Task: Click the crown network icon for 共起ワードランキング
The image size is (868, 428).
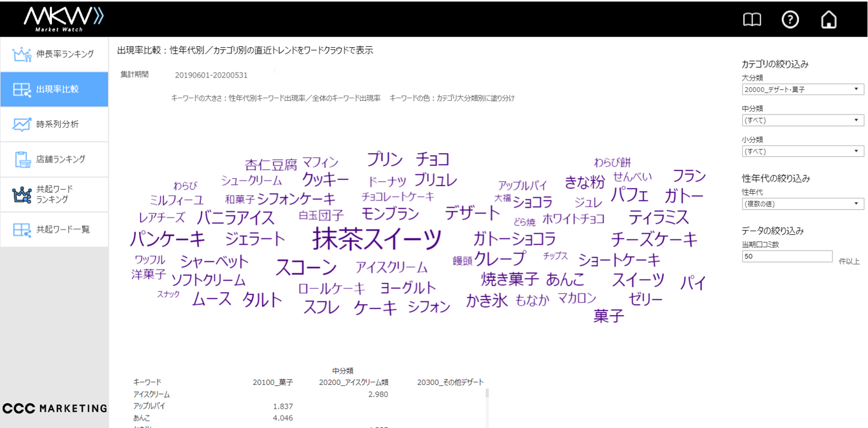Action: pyautogui.click(x=22, y=194)
